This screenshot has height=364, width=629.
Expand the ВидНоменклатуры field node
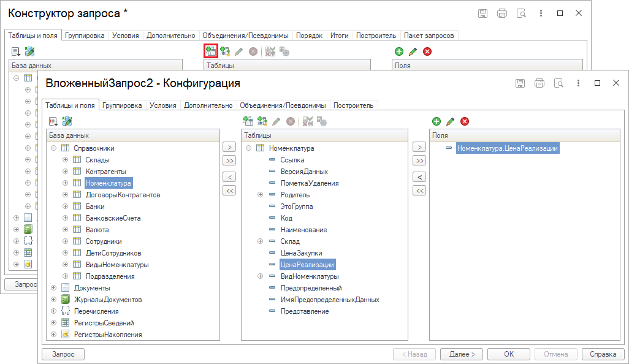260,276
